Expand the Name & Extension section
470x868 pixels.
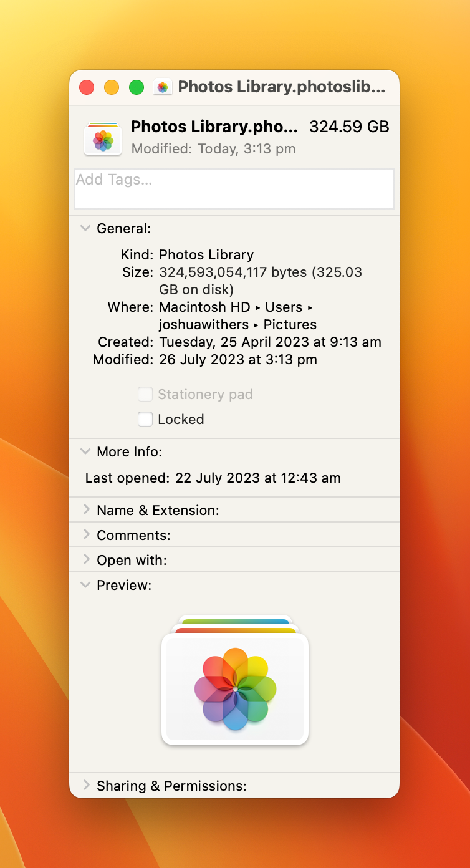point(86,510)
